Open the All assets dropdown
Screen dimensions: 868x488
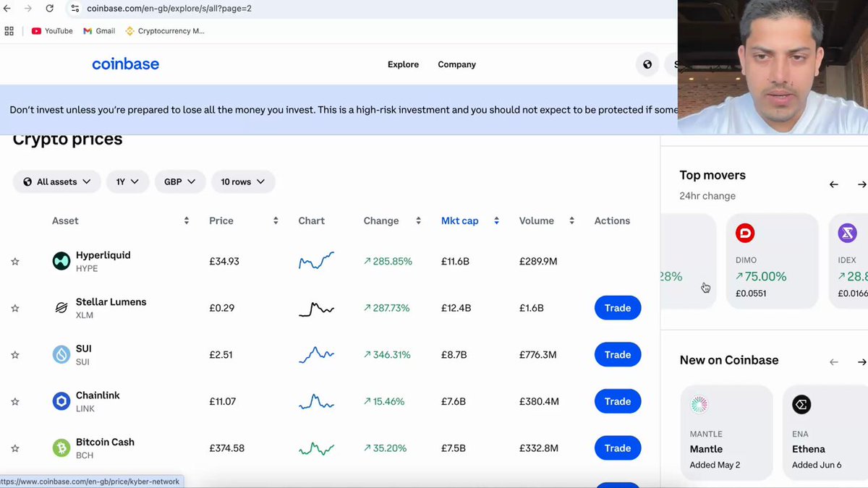(57, 181)
